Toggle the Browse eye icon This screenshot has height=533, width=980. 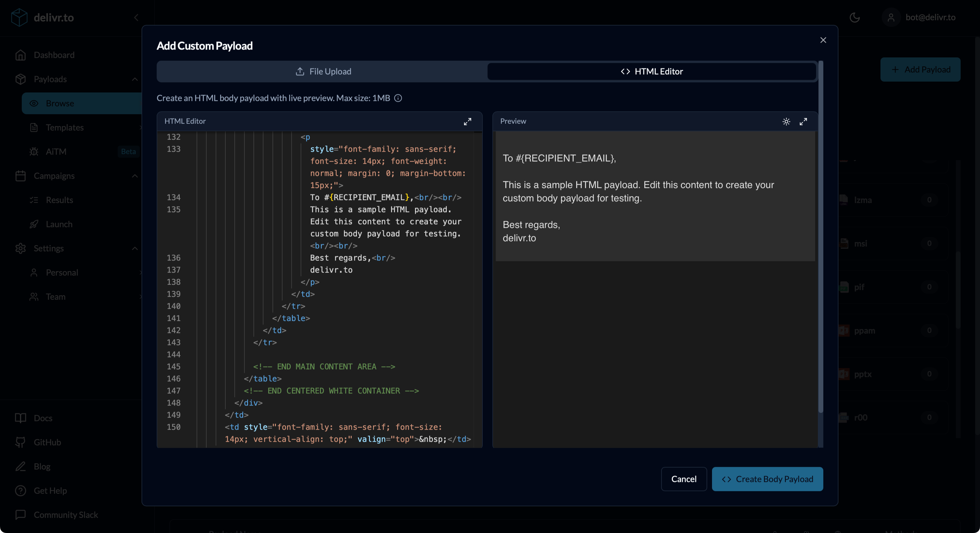[x=34, y=103]
